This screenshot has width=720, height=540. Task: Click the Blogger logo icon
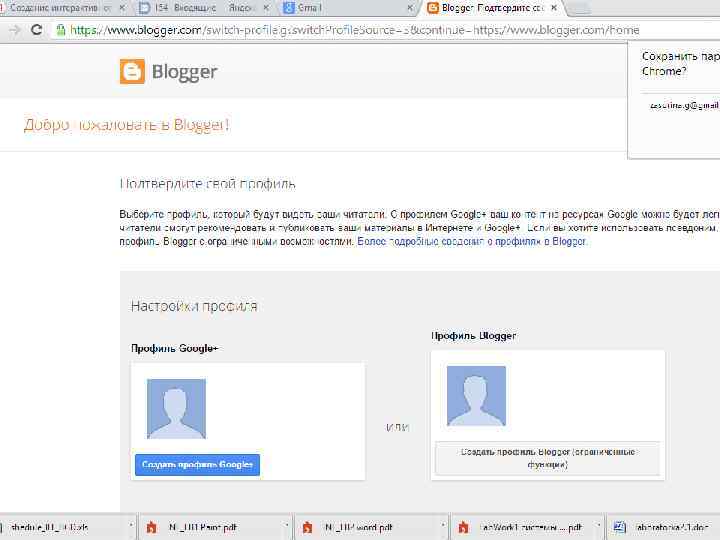point(132,71)
